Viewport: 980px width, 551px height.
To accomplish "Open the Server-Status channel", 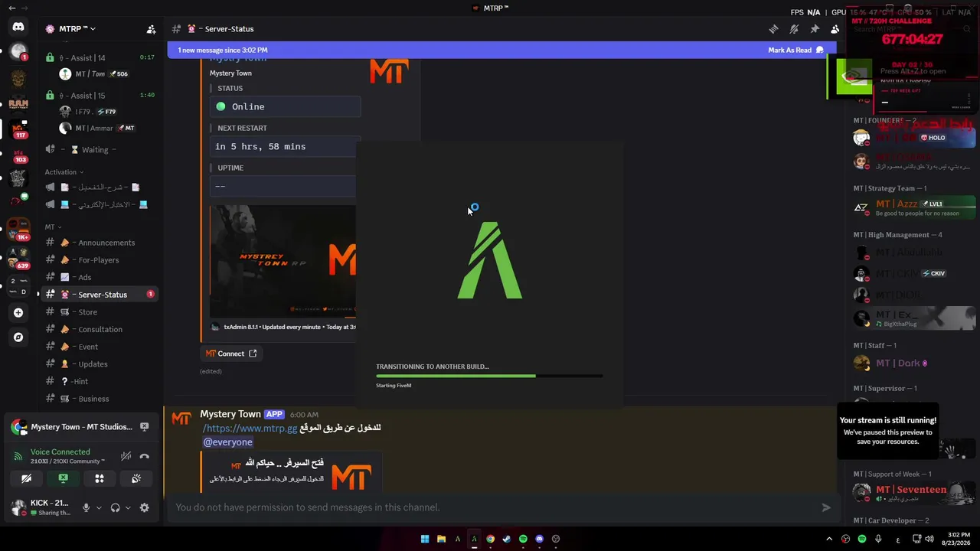I will [100, 295].
